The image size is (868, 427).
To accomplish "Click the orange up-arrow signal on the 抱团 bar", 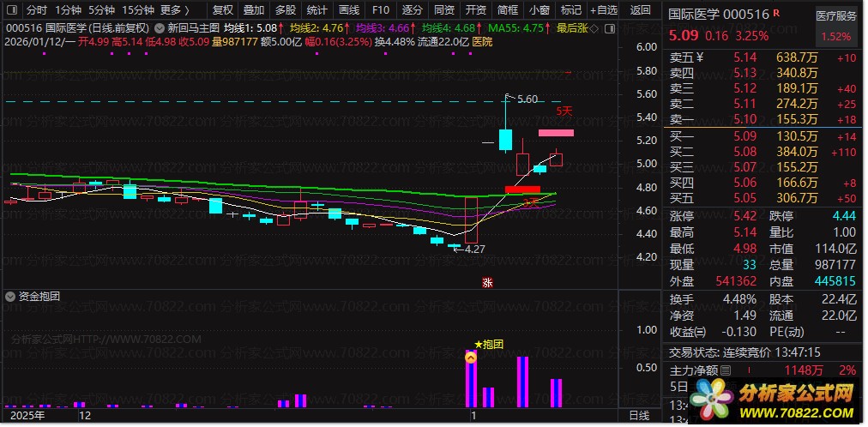I will point(471,358).
